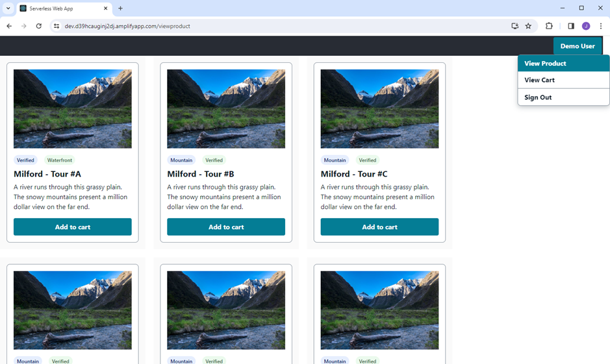Maximize the browser window

click(581, 8)
